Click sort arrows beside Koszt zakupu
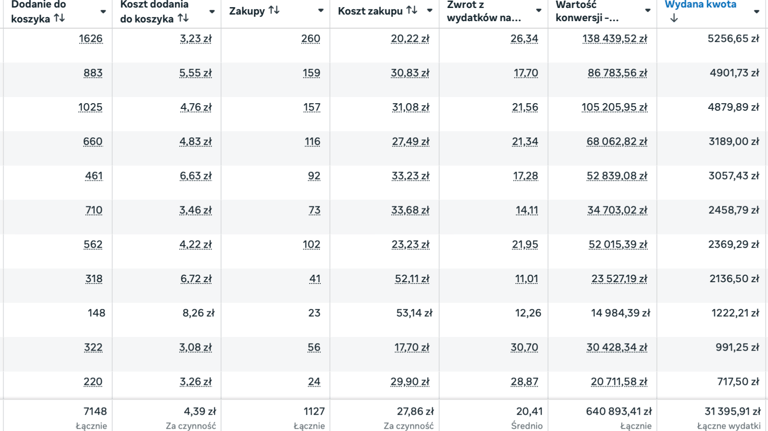768x431 pixels. tap(411, 10)
